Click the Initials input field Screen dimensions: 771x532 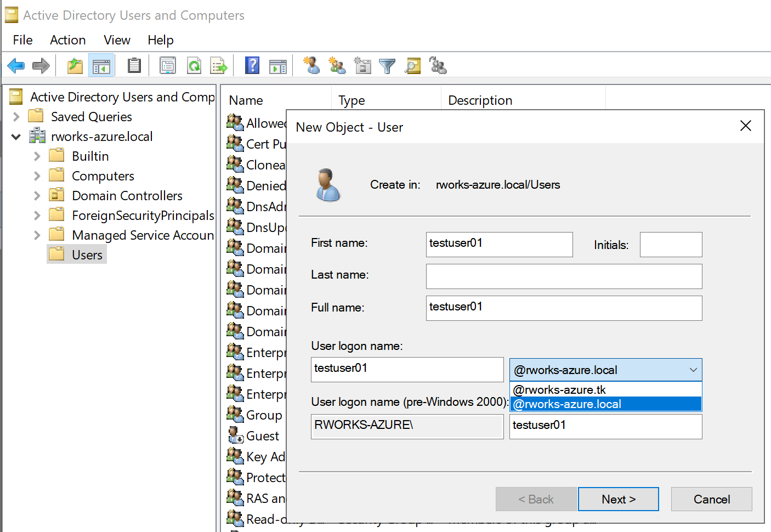pyautogui.click(x=671, y=244)
